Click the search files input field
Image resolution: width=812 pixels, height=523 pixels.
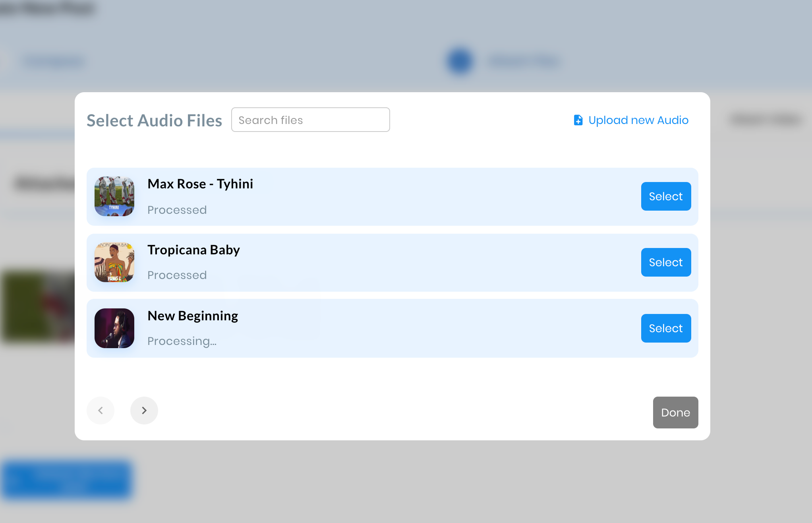tap(311, 120)
